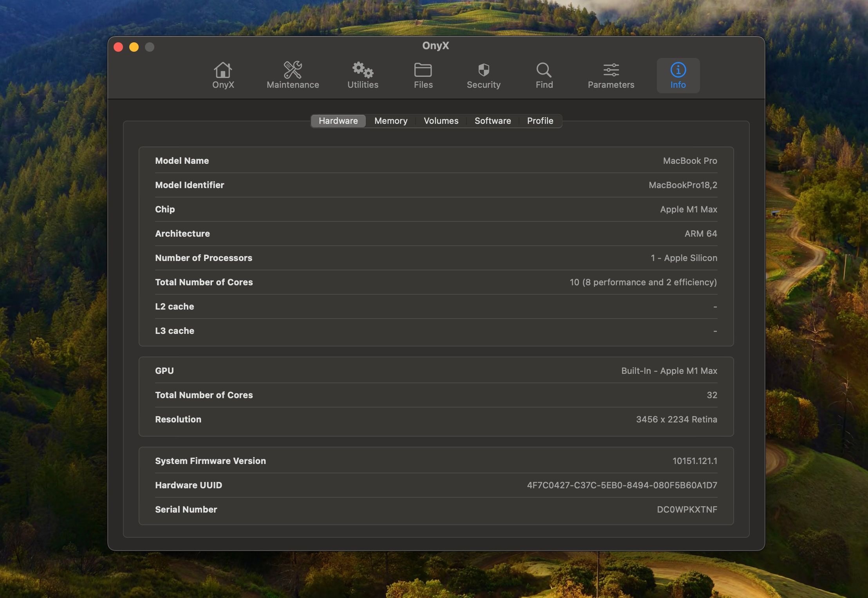868x598 pixels.
Task: Open the Maintenance tools icon
Action: pyautogui.click(x=293, y=76)
